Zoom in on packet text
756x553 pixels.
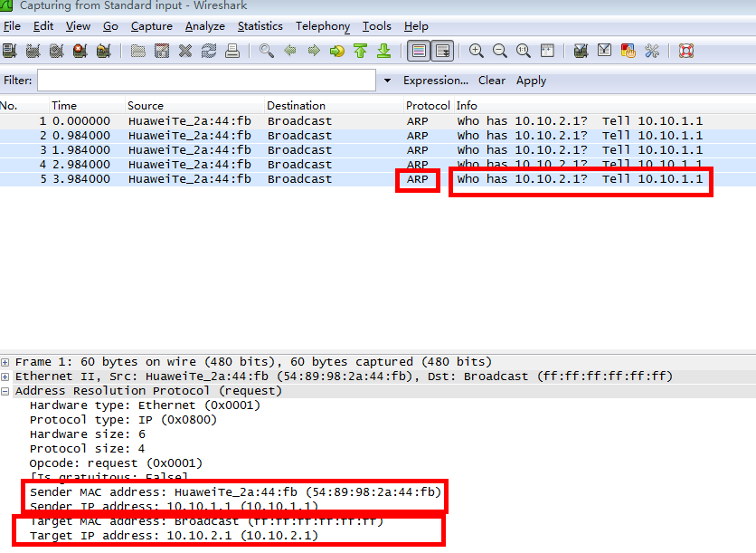click(477, 51)
